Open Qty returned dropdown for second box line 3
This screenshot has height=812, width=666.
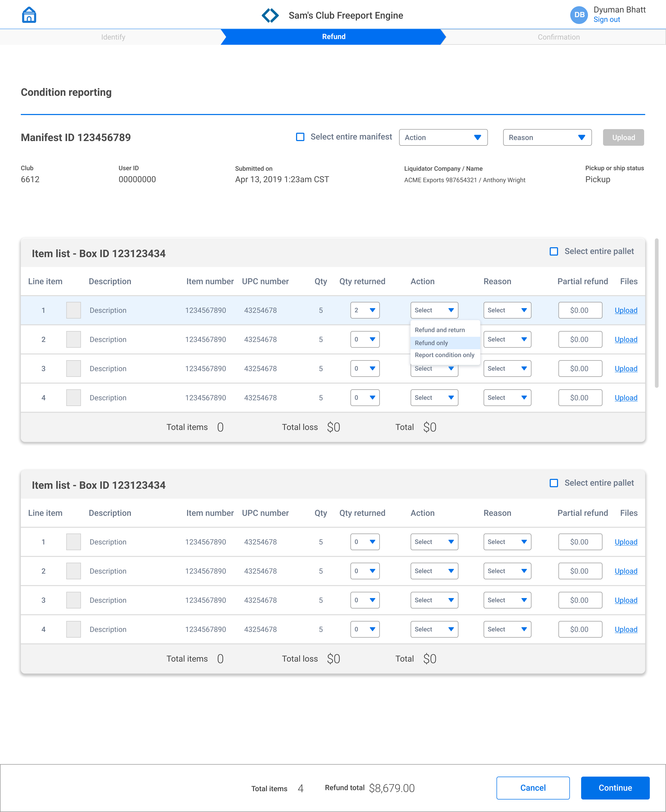[x=365, y=600]
